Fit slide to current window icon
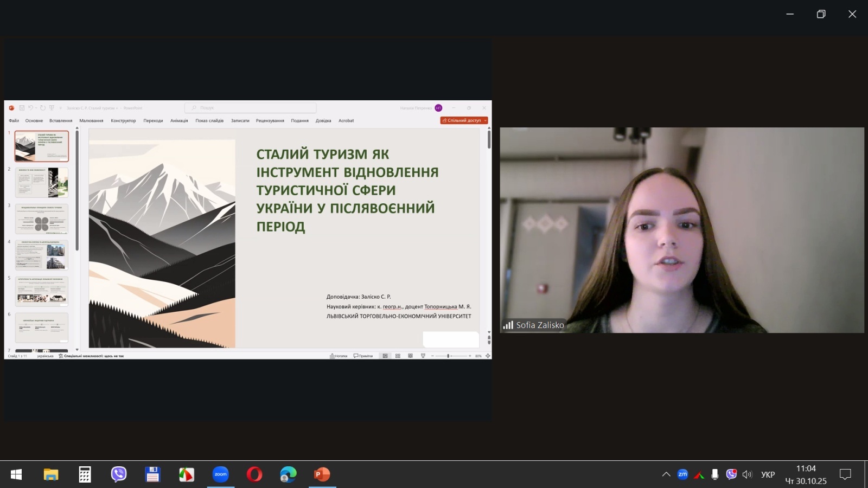This screenshot has width=868, height=488. point(488,356)
